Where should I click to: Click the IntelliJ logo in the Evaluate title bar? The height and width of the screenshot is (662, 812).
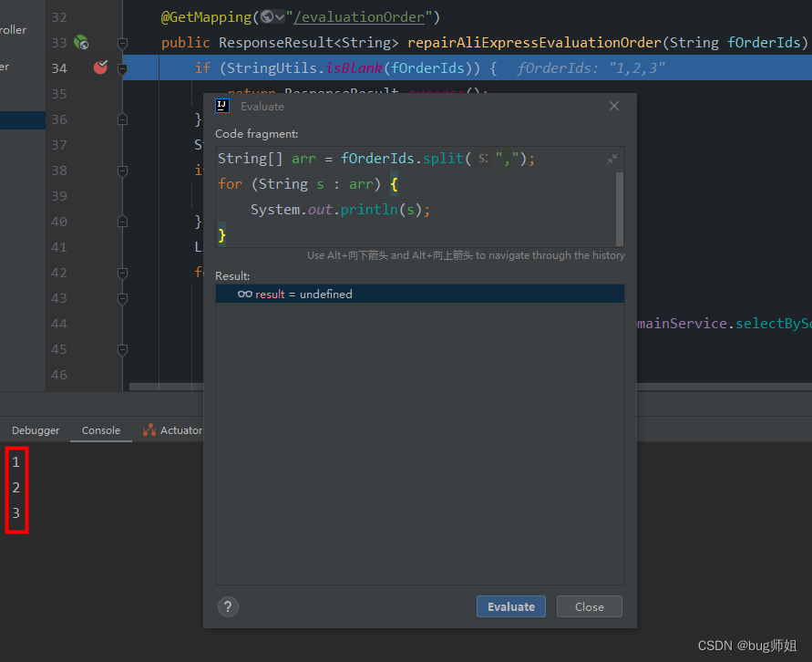pos(221,106)
